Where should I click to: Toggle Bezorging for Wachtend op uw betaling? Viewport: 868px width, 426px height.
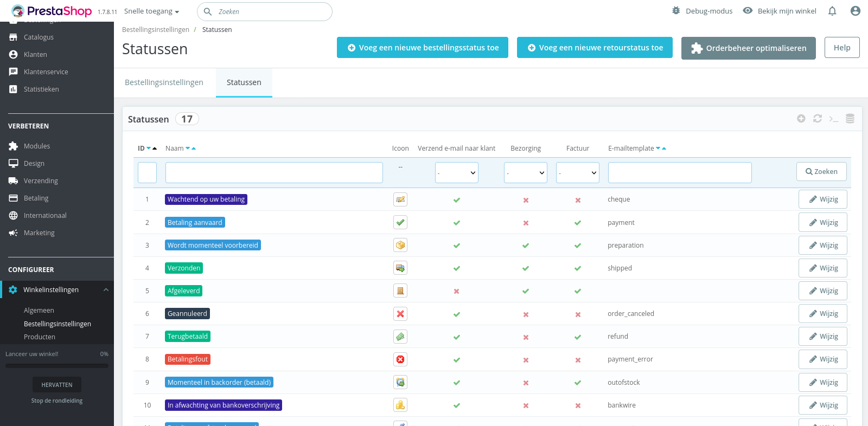click(x=526, y=200)
